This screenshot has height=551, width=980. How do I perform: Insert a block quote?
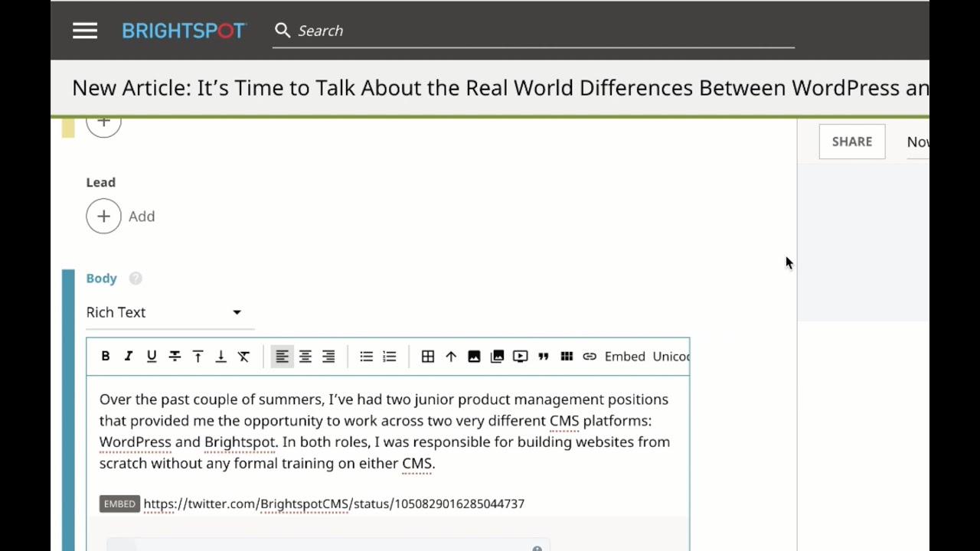(544, 357)
